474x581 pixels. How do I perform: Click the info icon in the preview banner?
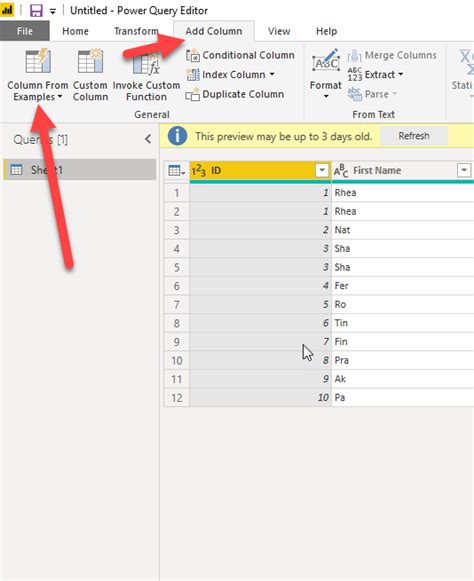pos(177,136)
